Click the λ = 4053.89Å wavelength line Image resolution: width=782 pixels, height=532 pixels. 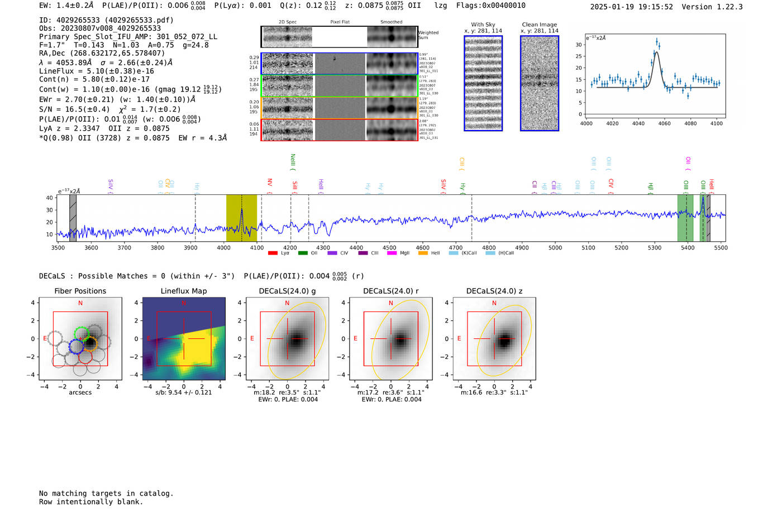coord(106,63)
